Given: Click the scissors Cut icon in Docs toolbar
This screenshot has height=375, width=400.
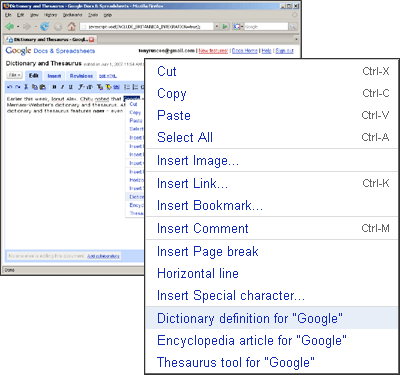Looking at the screenshot, I should [x=26, y=87].
